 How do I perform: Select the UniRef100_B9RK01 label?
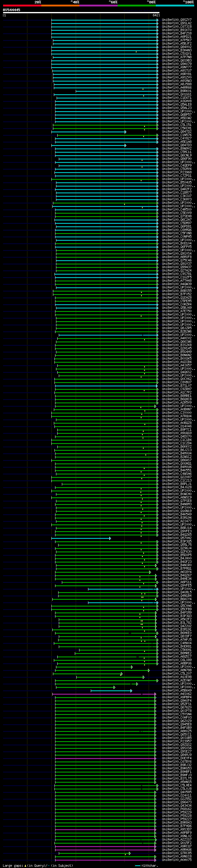click(177, 91)
